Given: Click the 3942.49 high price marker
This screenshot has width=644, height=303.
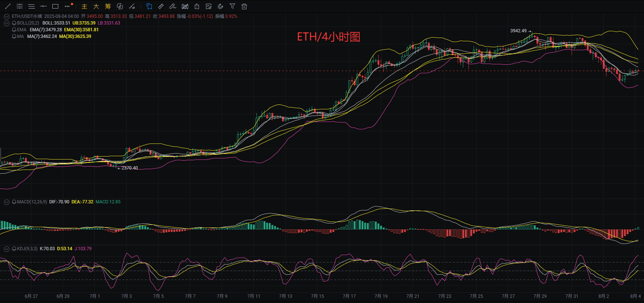Looking at the screenshot, I should [x=518, y=31].
